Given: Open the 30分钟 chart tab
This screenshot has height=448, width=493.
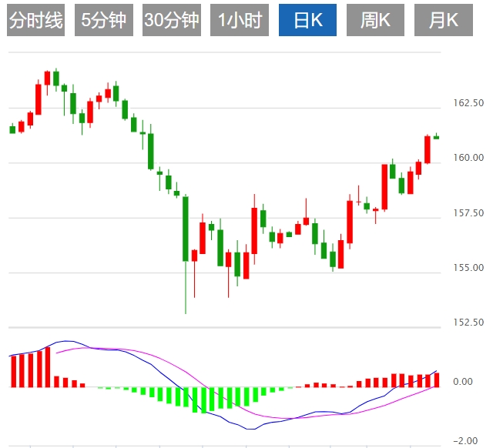Looking at the screenshot, I should click(171, 21).
